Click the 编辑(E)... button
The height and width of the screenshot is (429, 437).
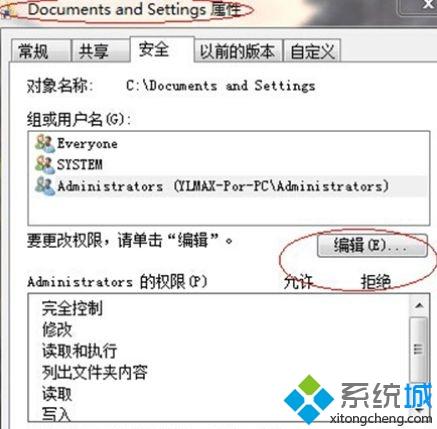click(x=372, y=246)
